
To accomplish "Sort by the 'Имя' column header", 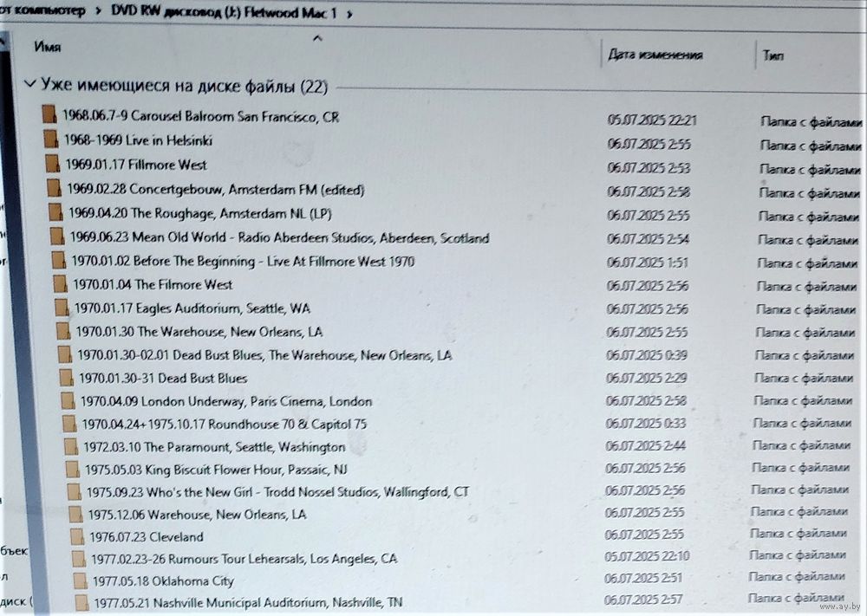I will point(48,47).
